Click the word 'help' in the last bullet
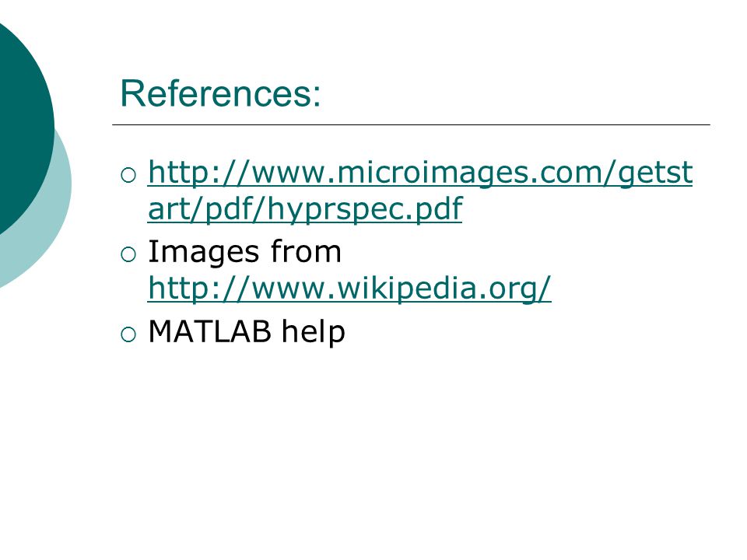Viewport: 747px width, 560px height. tap(313, 331)
